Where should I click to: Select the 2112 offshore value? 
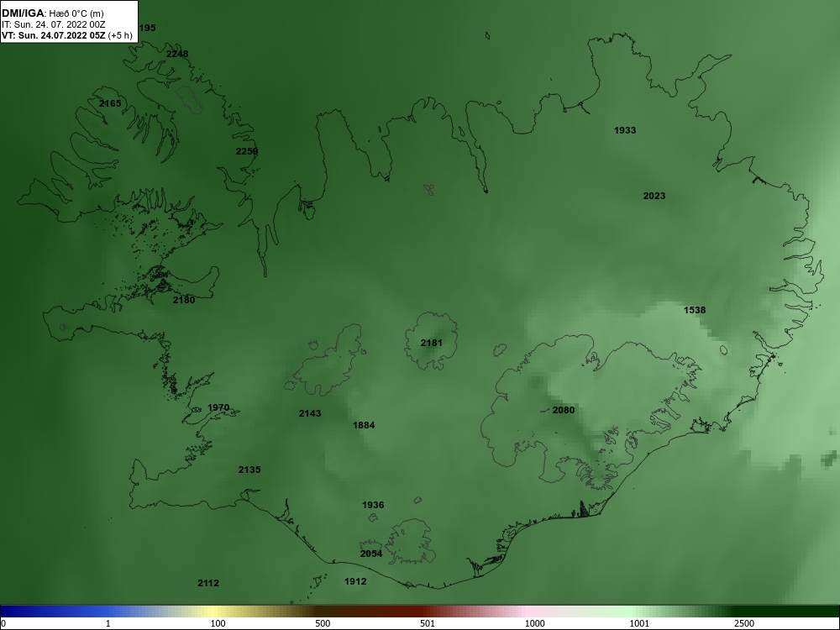click(208, 583)
